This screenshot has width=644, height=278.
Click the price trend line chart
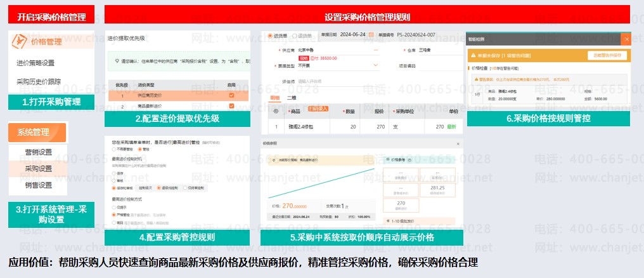pos(321,183)
